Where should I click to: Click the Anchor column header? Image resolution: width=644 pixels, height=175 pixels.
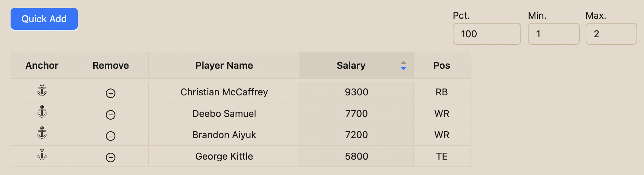pyautogui.click(x=42, y=65)
